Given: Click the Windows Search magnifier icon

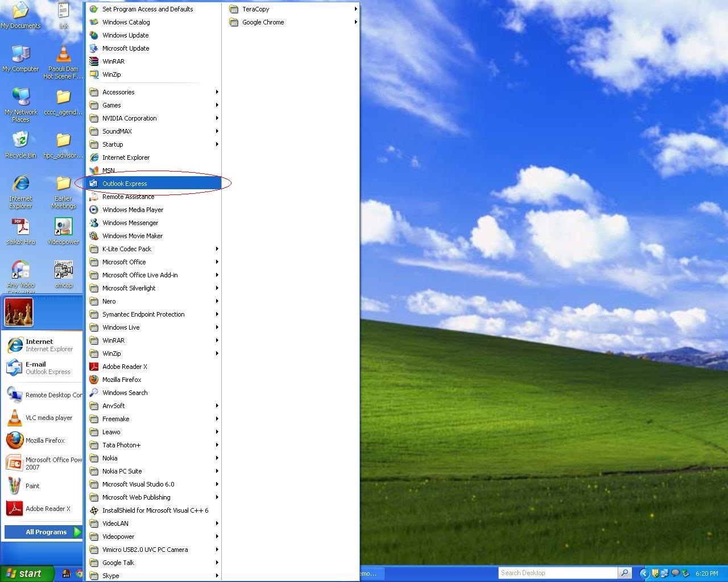Looking at the screenshot, I should coord(94,393).
